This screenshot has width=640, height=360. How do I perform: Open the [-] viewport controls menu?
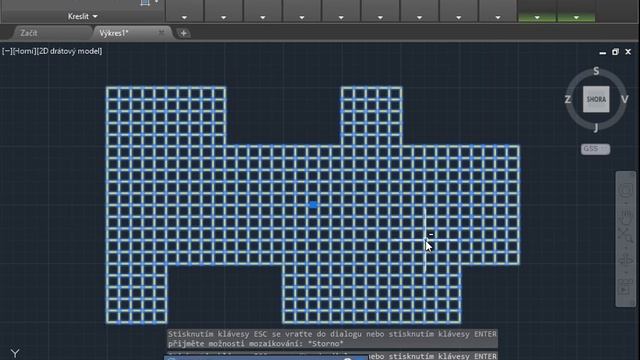coord(7,51)
